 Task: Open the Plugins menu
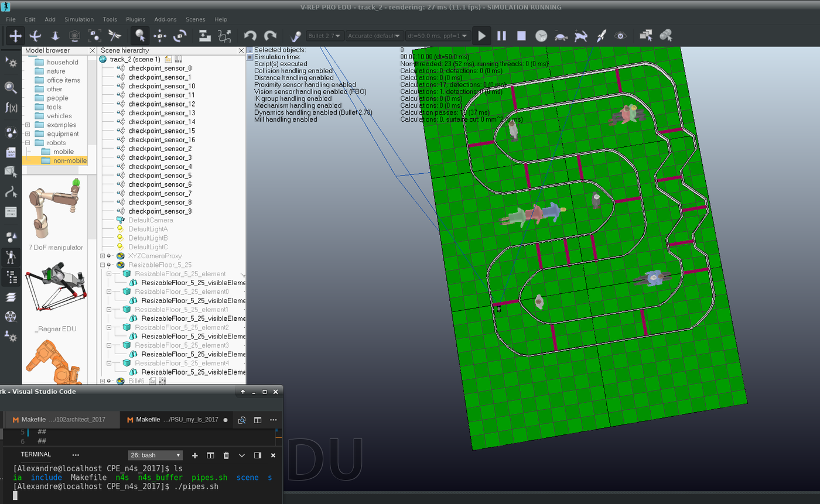(136, 19)
